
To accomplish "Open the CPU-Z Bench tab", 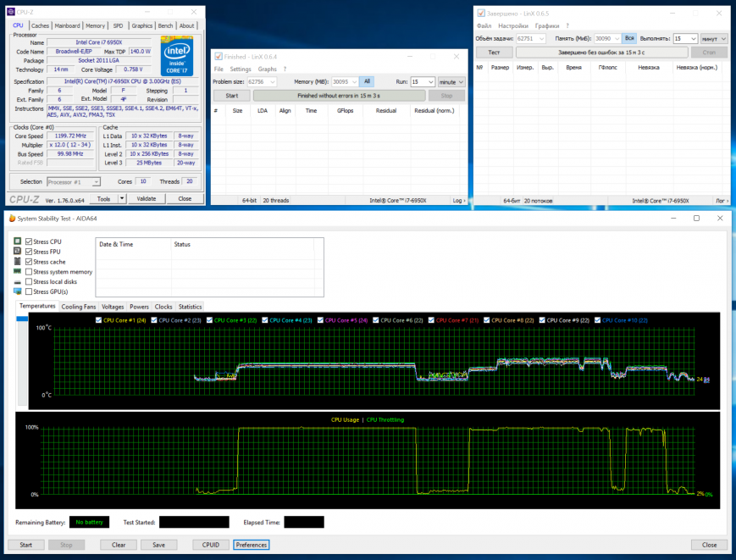I will [165, 25].
